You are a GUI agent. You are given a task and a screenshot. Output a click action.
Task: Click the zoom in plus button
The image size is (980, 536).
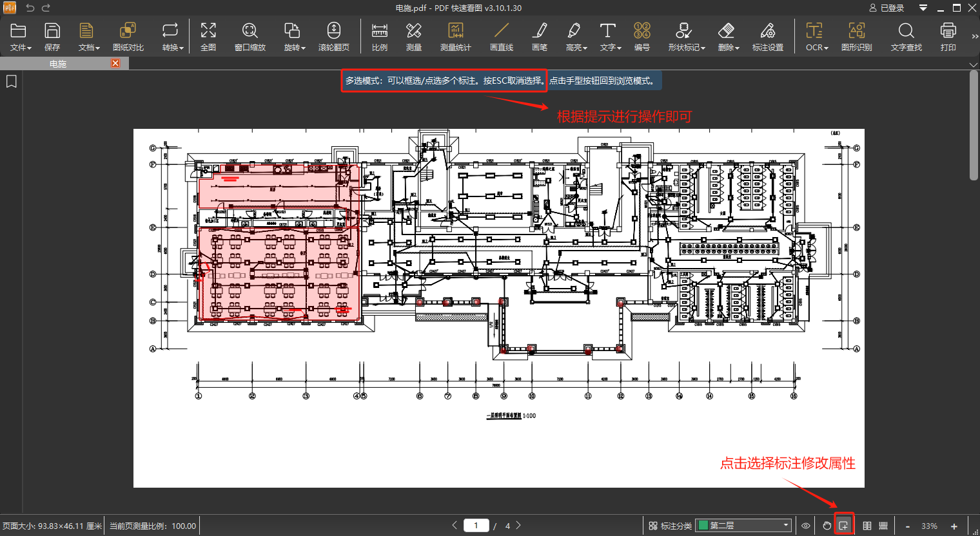click(954, 526)
